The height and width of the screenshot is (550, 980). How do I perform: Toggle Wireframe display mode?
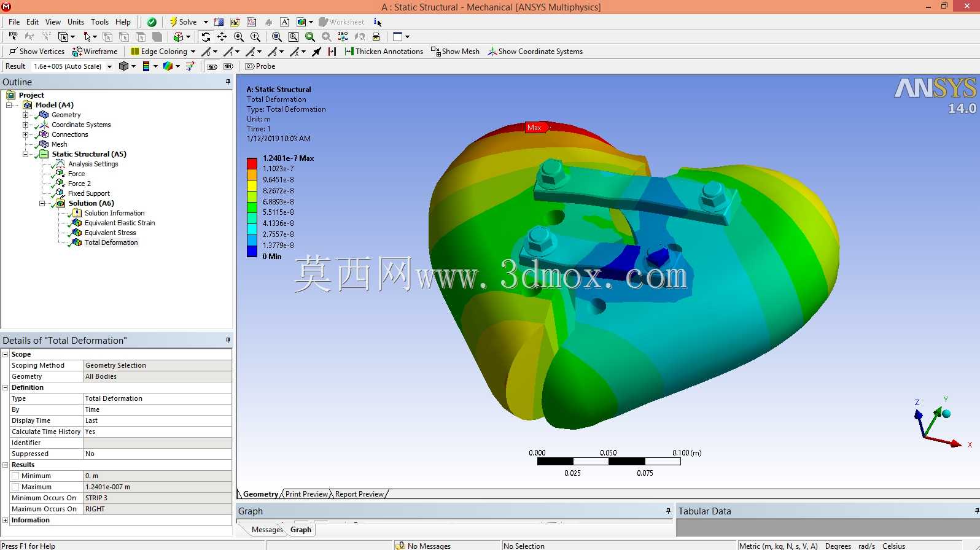[95, 52]
